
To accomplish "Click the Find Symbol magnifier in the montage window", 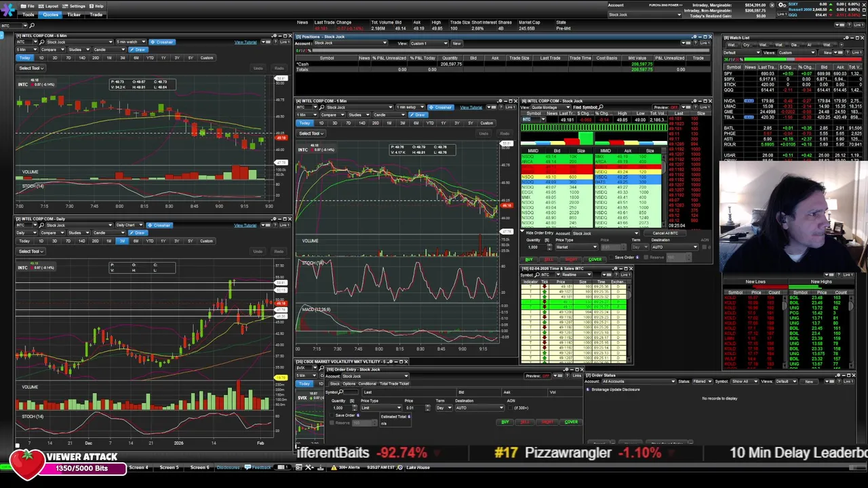I will click(x=602, y=107).
